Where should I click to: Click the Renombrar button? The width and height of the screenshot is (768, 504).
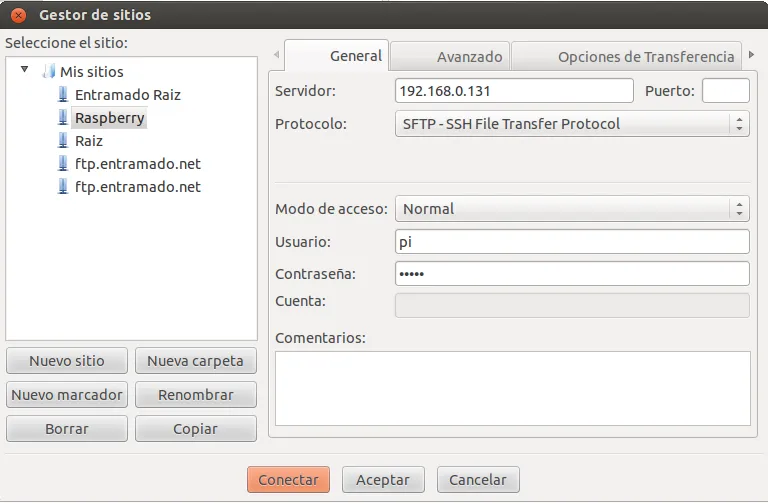point(196,395)
